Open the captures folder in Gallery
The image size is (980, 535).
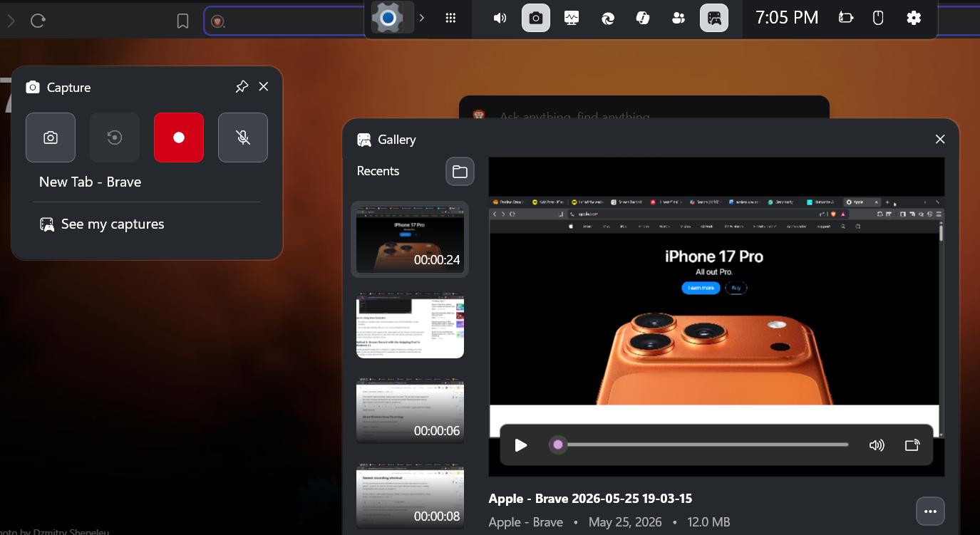pyautogui.click(x=460, y=172)
